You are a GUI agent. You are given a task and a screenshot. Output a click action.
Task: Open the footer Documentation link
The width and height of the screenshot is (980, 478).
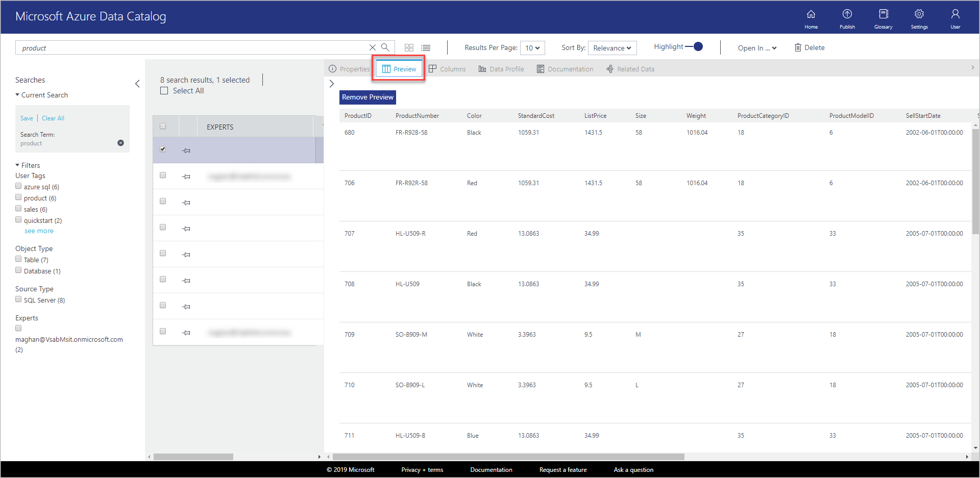[x=491, y=470]
